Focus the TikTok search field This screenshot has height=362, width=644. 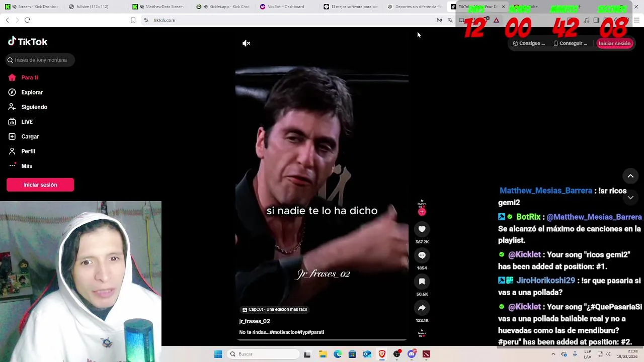40,60
